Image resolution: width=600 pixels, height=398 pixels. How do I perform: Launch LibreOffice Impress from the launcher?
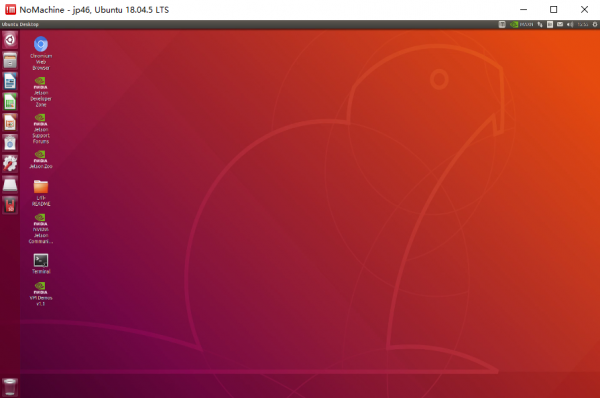pyautogui.click(x=10, y=122)
